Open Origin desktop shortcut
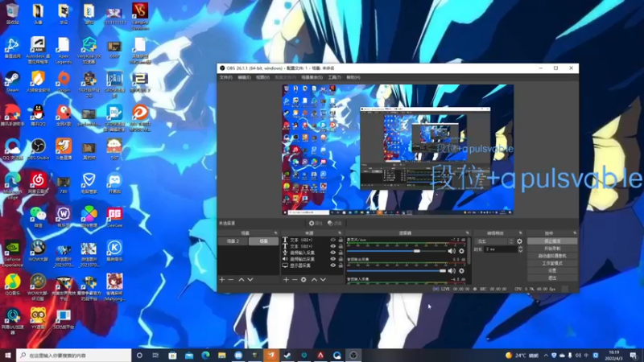This screenshot has width=644, height=362. coord(64,82)
